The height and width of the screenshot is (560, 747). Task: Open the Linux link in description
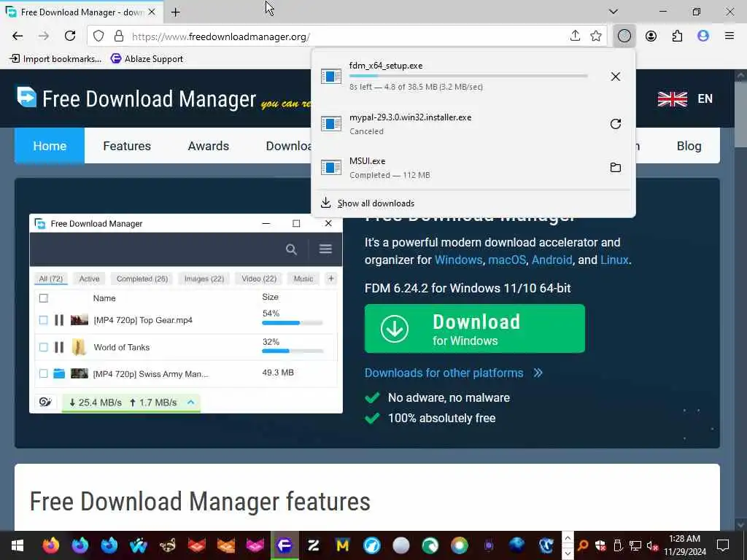614,260
